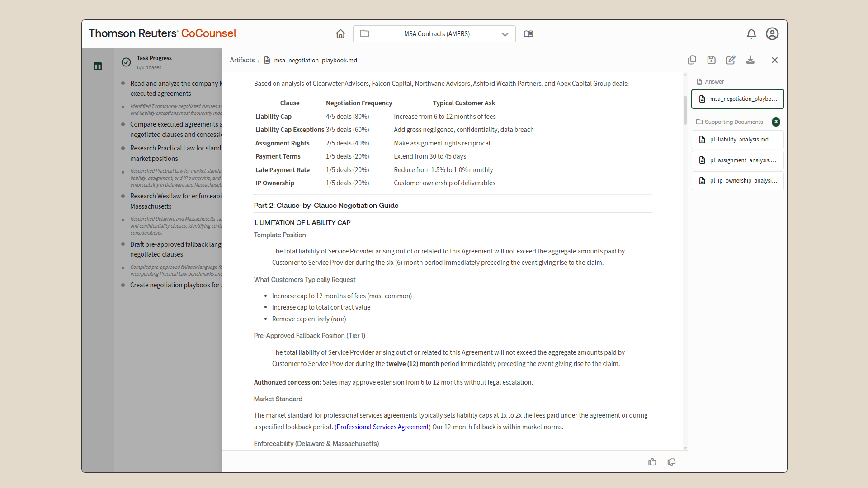
Task: Follow the Professional Services Agreement link
Action: 382,427
